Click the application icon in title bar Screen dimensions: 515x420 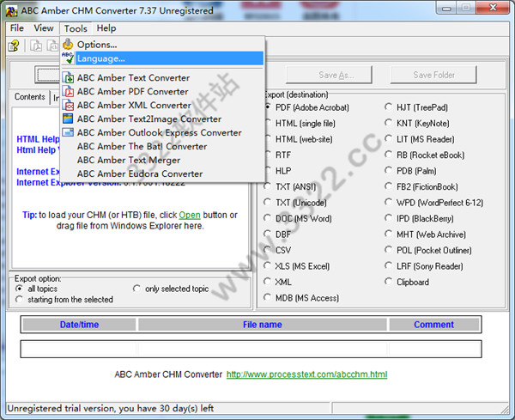tap(11, 11)
